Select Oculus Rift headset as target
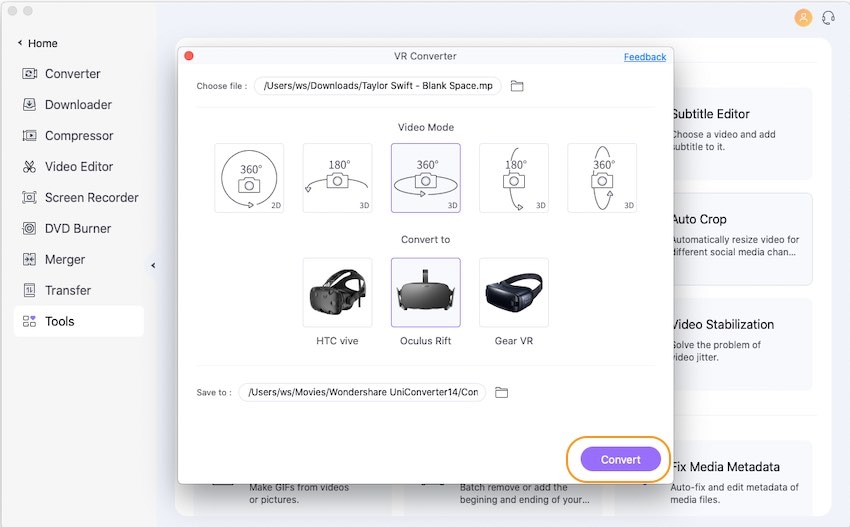850x527 pixels. click(426, 292)
